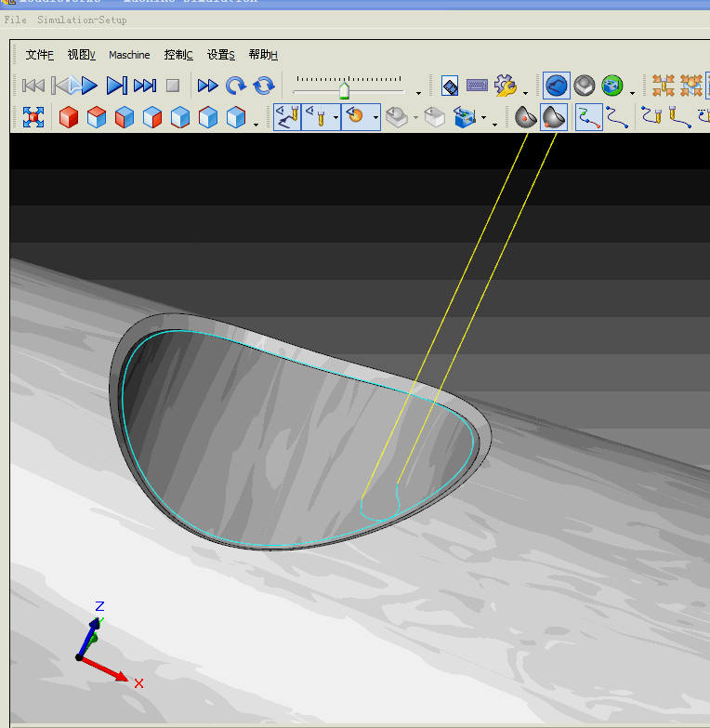The width and height of the screenshot is (710, 728).
Task: Click the gray box with round pocket icon
Action: click(x=397, y=117)
